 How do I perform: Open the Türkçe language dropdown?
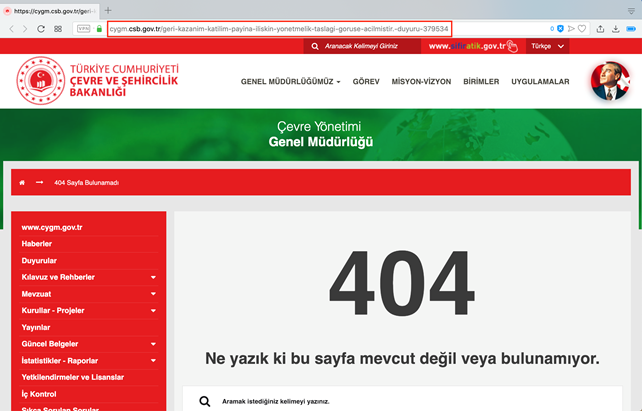(546, 46)
